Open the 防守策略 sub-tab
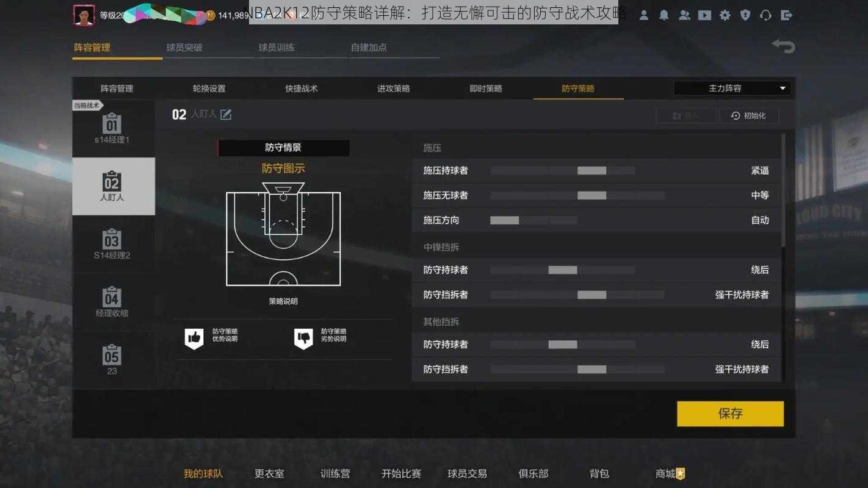 [578, 88]
